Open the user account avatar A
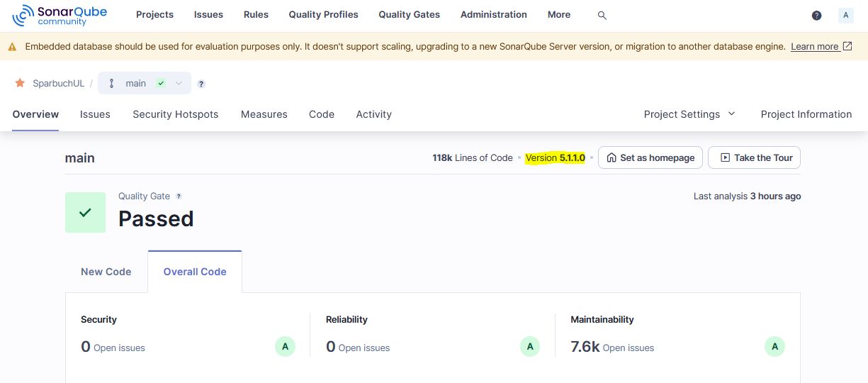 point(845,15)
